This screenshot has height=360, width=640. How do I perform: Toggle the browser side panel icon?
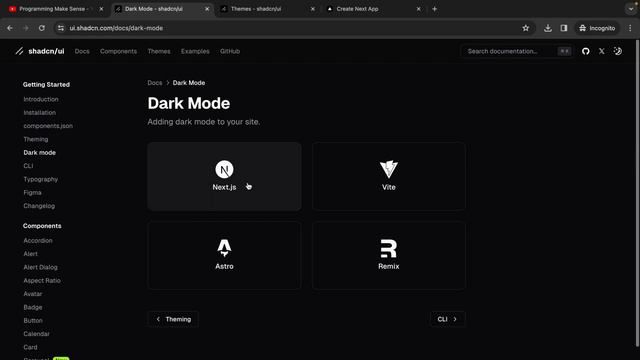pos(564,28)
